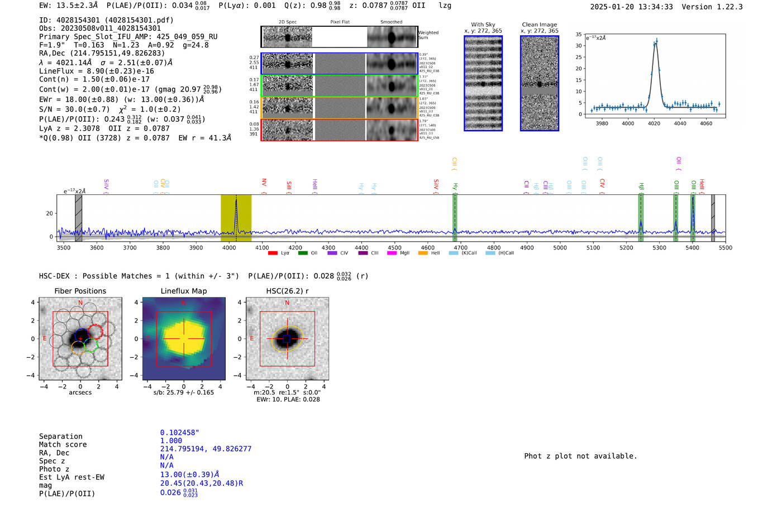
Task: Click the green OII legend swatch
Action: click(x=303, y=253)
